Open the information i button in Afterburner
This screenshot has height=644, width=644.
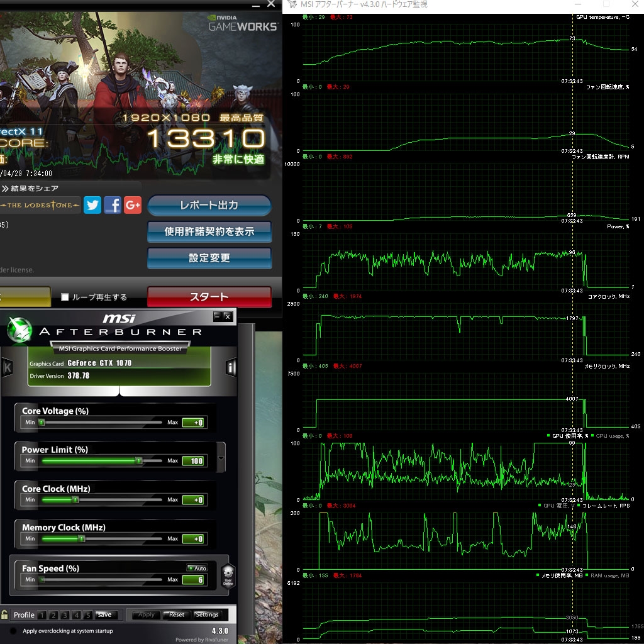[231, 367]
